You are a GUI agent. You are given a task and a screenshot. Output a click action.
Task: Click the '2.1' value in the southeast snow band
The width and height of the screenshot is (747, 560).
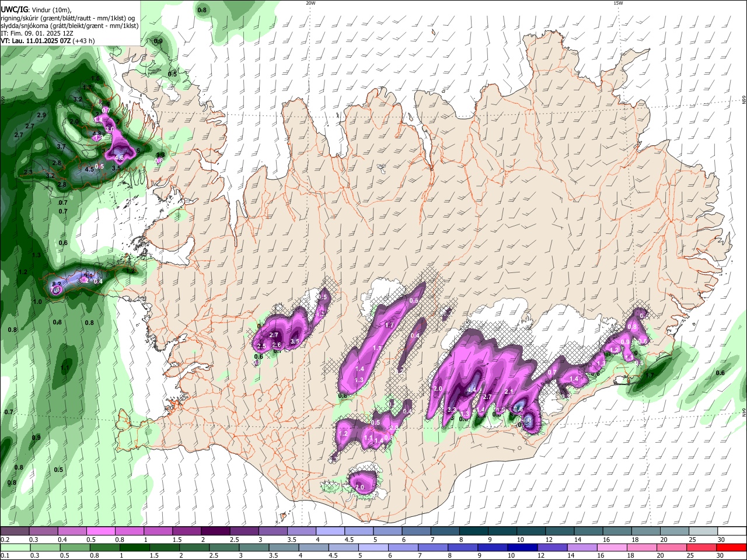(508, 391)
